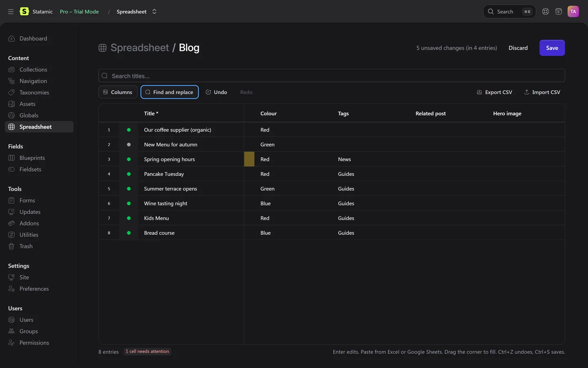The width and height of the screenshot is (588, 368).
Task: Toggle status dot for Spring opening hours row
Action: click(x=129, y=159)
